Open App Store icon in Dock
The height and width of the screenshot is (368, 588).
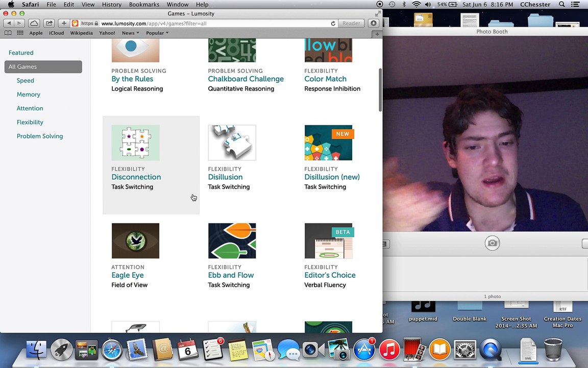[364, 350]
